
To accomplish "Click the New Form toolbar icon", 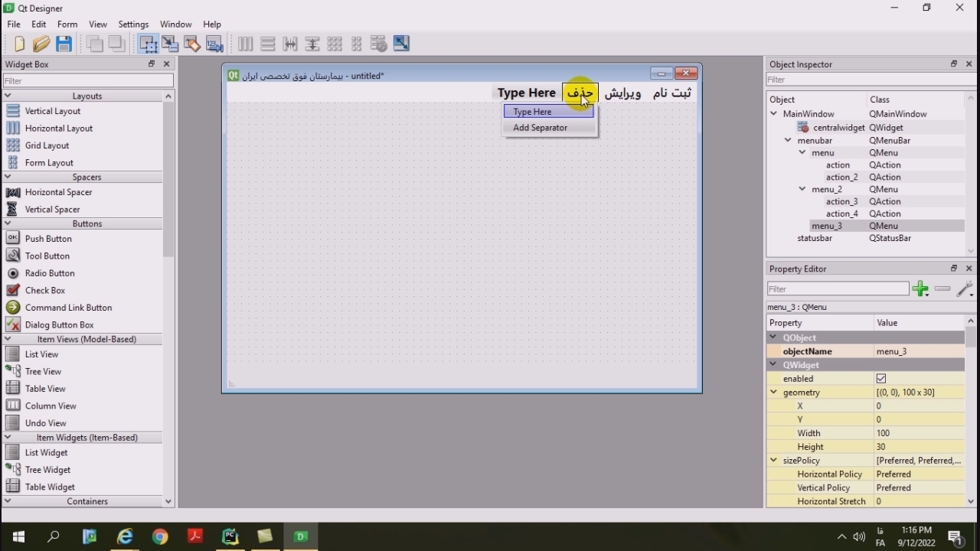I will pos(19,44).
